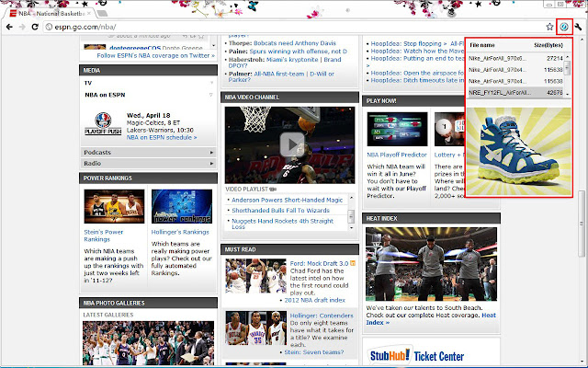Viewport: 588px width, 368px height.
Task: Click the NBA Playoff Predictor thumbnail
Action: [397, 129]
